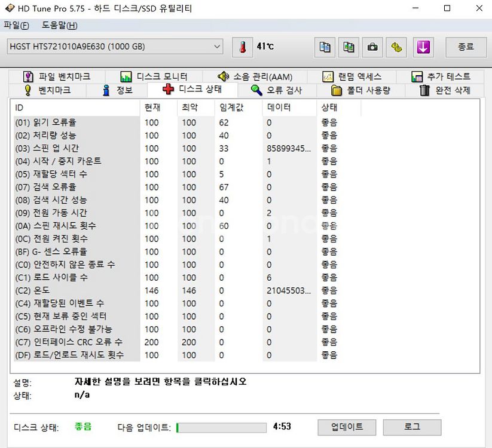492x448 pixels.
Task: Switch to the 소음 관리(AAM) tab
Action: pos(255,76)
